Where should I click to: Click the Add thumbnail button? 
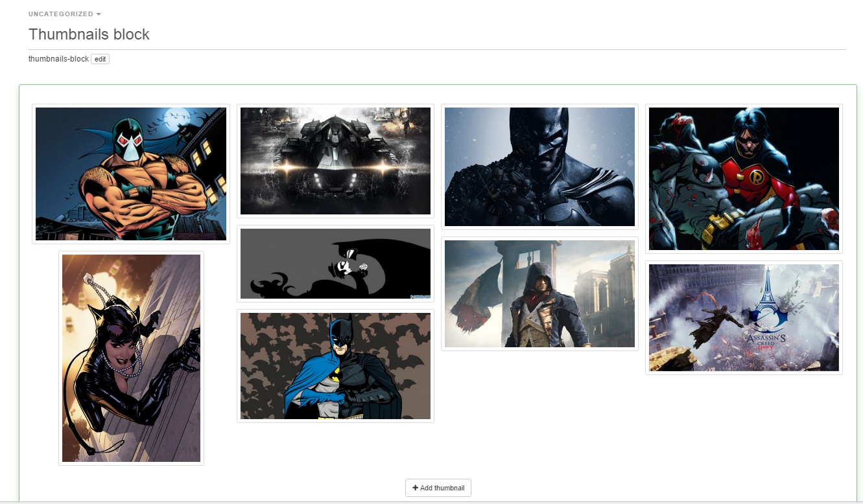click(438, 488)
